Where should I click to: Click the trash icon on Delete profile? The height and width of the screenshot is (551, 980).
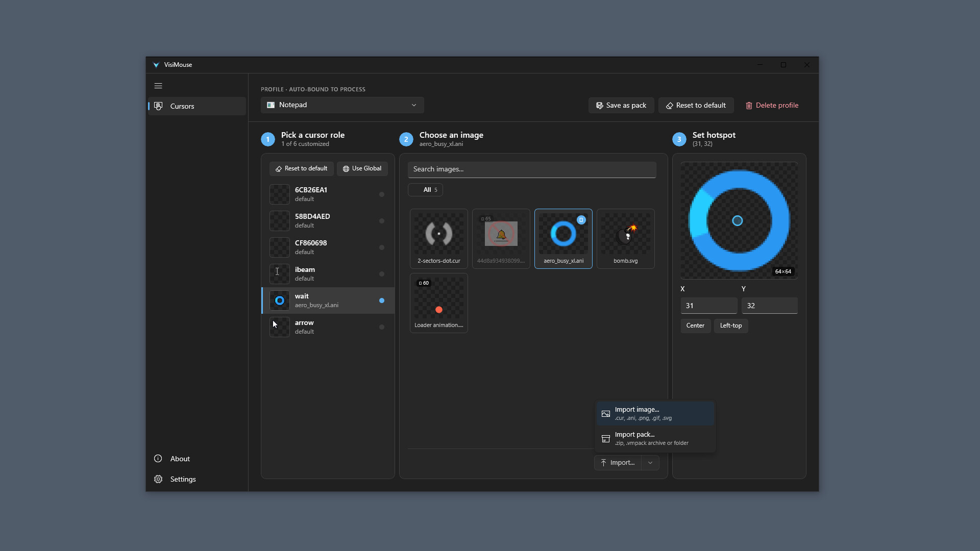749,106
